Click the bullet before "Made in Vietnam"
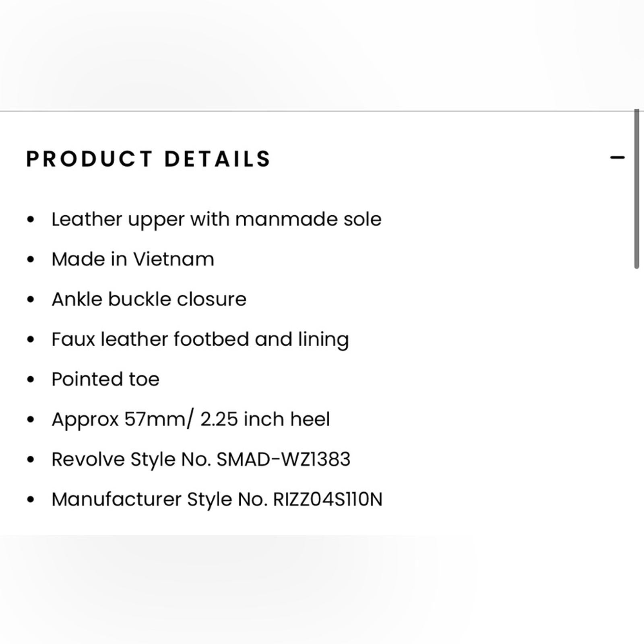644x644 pixels. point(31,260)
